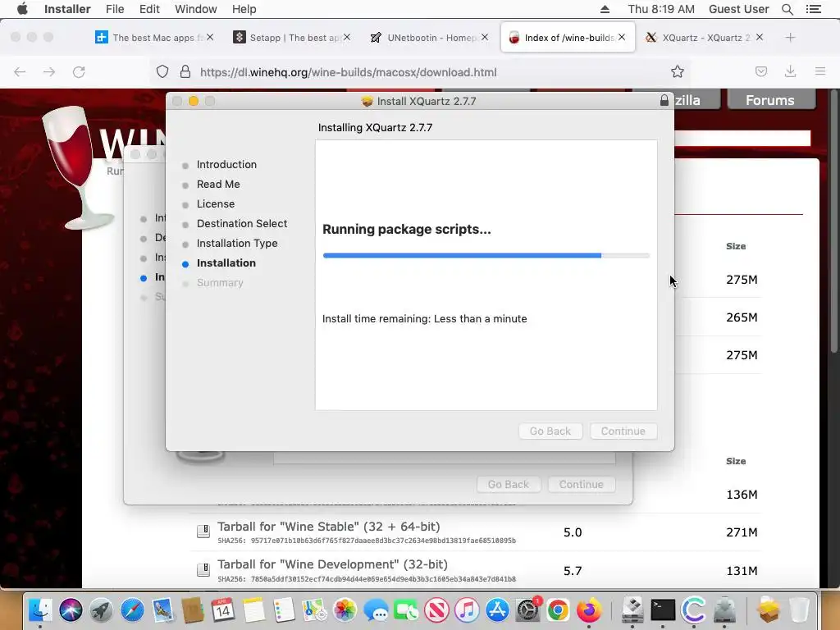Bookmark page with the star icon

[677, 72]
